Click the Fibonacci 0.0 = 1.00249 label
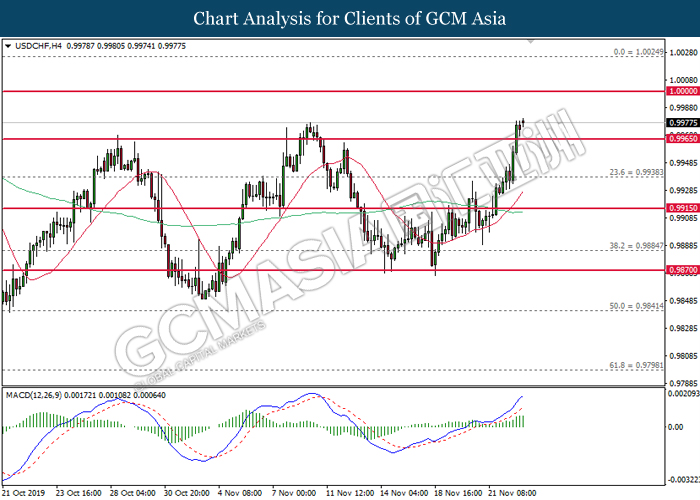The width and height of the screenshot is (700, 500). tap(638, 52)
